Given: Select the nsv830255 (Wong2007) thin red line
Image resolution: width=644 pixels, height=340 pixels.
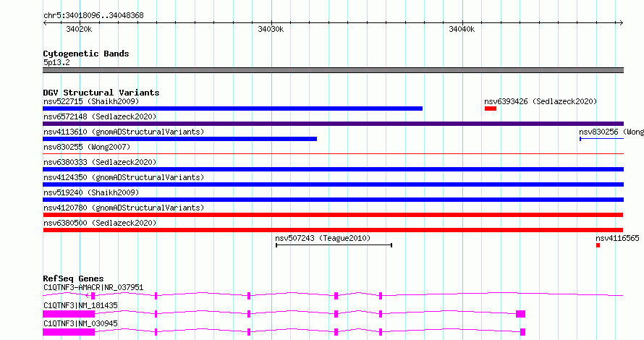Looking at the screenshot, I should point(333,154).
